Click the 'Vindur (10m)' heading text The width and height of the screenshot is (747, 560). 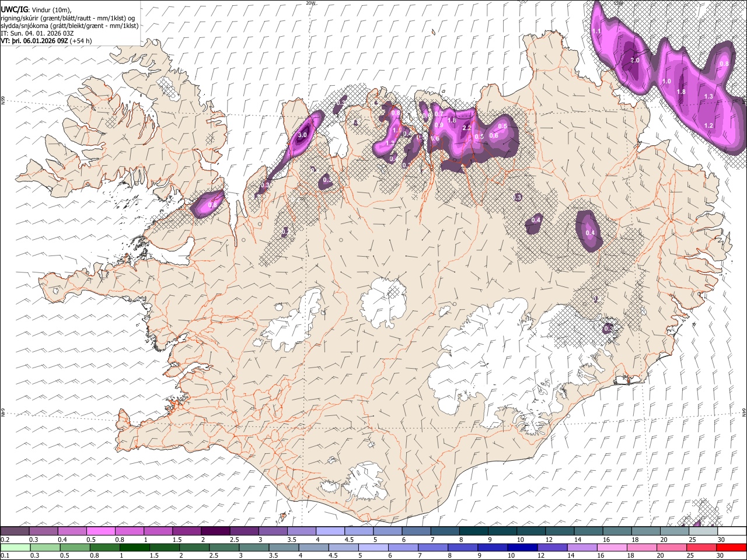click(51, 9)
